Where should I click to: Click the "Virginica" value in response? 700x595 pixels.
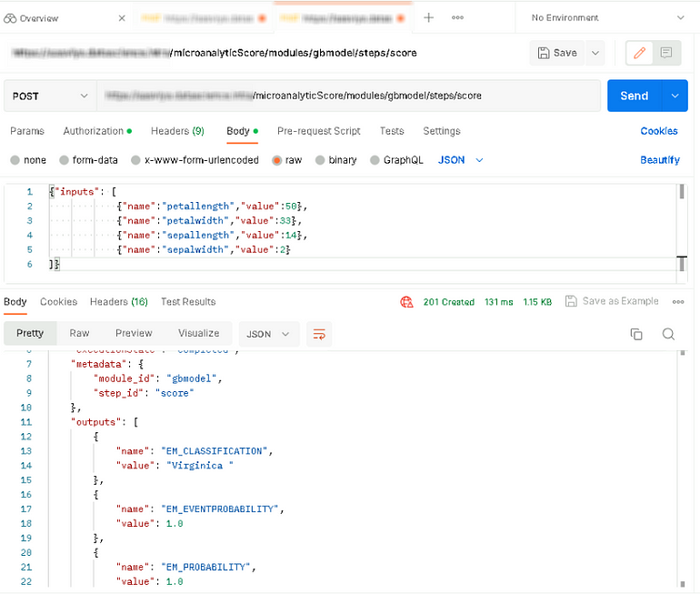pos(200,466)
